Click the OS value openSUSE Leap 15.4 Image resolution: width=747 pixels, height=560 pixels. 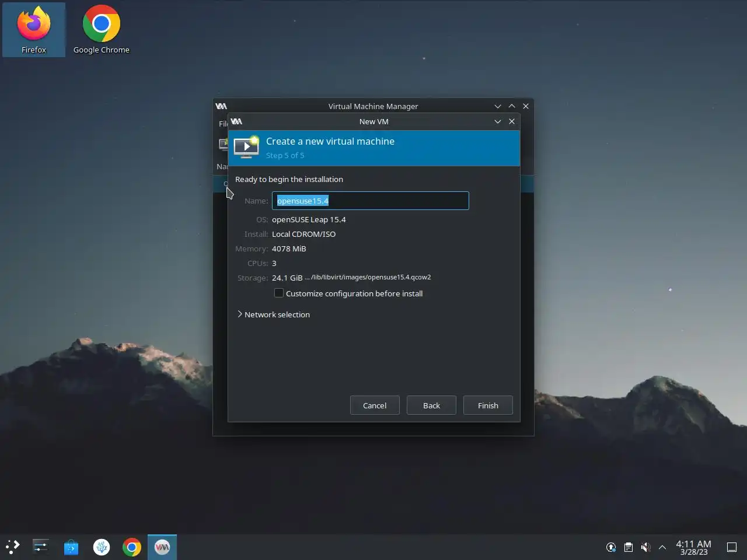pos(309,219)
